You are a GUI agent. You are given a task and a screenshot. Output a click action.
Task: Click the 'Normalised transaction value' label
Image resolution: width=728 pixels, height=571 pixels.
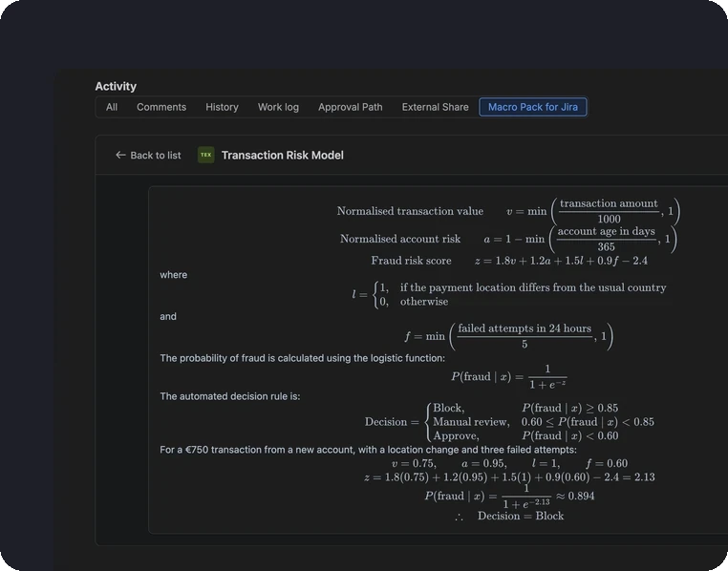pyautogui.click(x=410, y=211)
